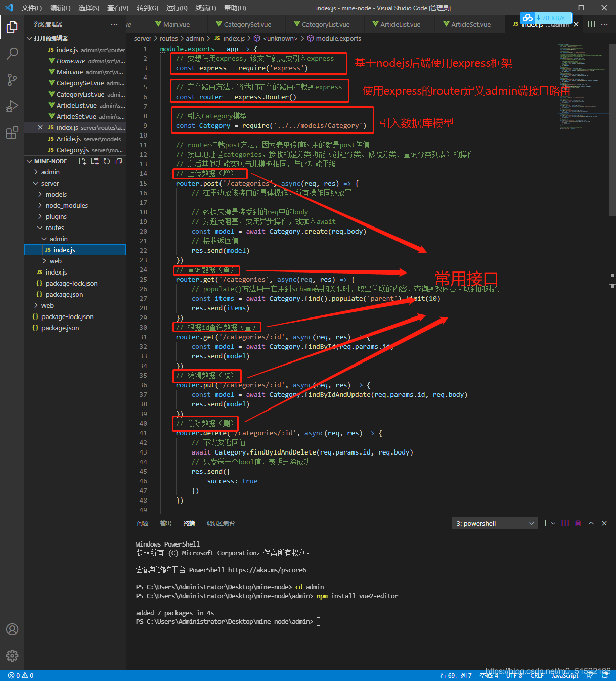This screenshot has height=681, width=616.
Task: Create a new terminal with plus icon
Action: [x=545, y=523]
